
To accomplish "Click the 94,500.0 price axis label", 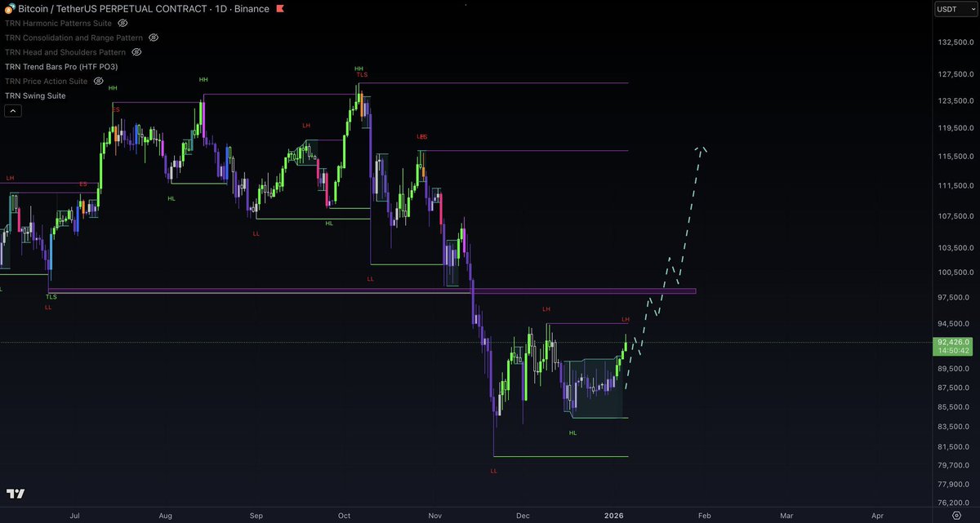I will [x=954, y=323].
